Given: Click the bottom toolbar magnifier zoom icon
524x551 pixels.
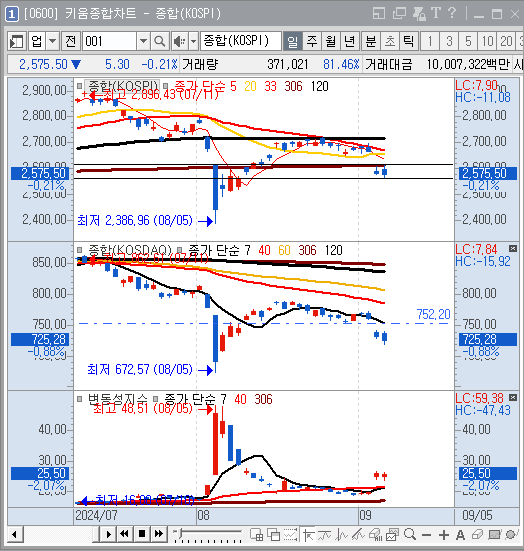Looking at the screenshot, I should coord(409,535).
